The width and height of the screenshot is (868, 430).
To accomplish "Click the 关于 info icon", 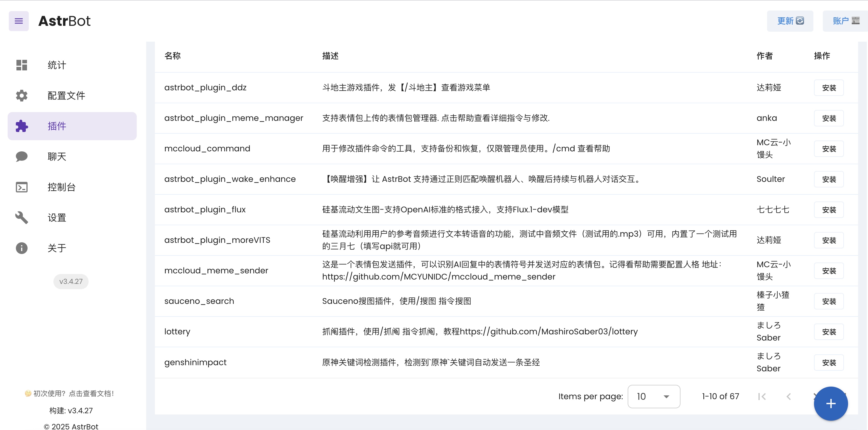I will 21,248.
